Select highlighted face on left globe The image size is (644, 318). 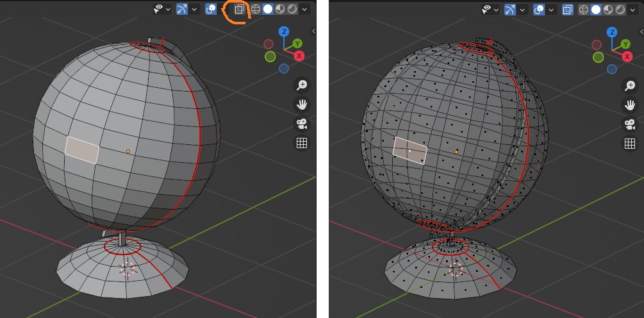(82, 149)
